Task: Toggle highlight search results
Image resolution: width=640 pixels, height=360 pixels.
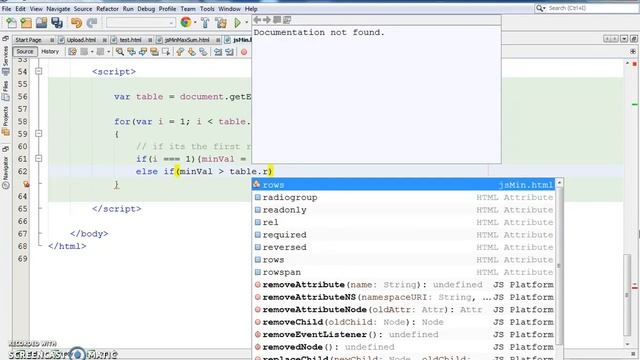Action: pyautogui.click(x=154, y=52)
